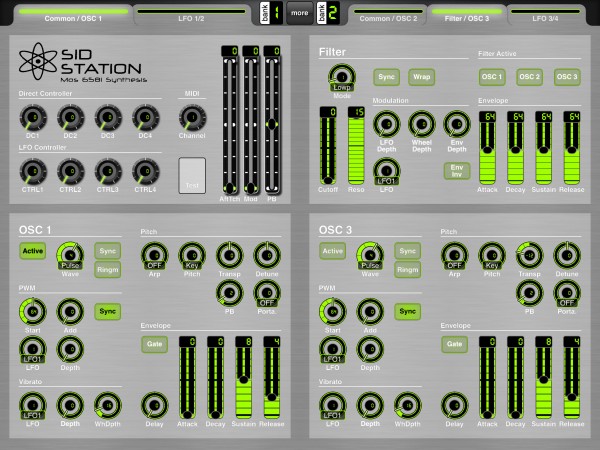The image size is (600, 450).
Task: Click the DC4 knob
Action: [x=145, y=117]
